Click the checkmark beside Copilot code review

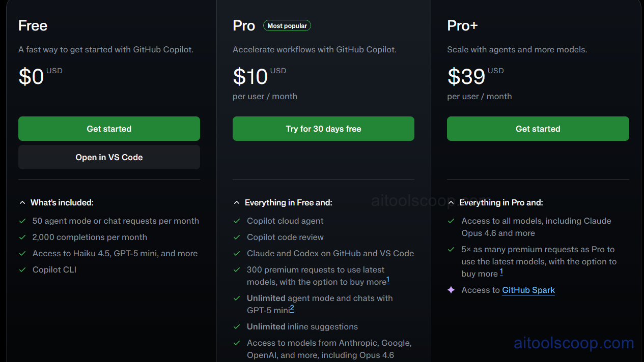[x=237, y=237]
